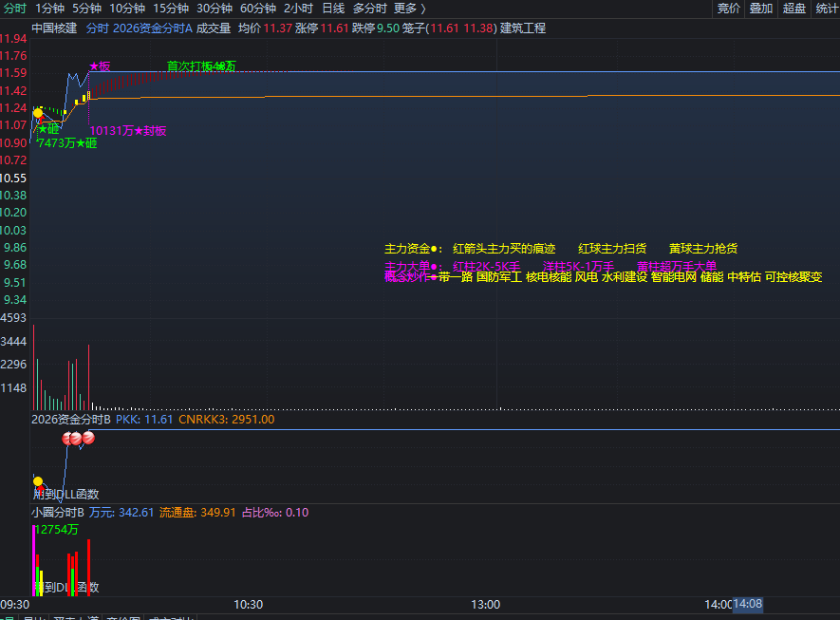This screenshot has width=840, height=620.
Task: Select the 10分钟 period tab
Action: tap(127, 9)
